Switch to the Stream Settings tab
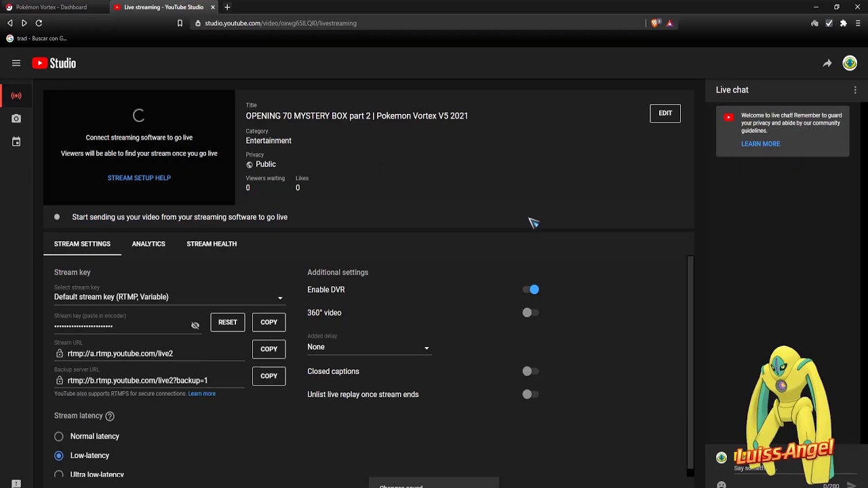The height and width of the screenshot is (488, 868). (82, 244)
